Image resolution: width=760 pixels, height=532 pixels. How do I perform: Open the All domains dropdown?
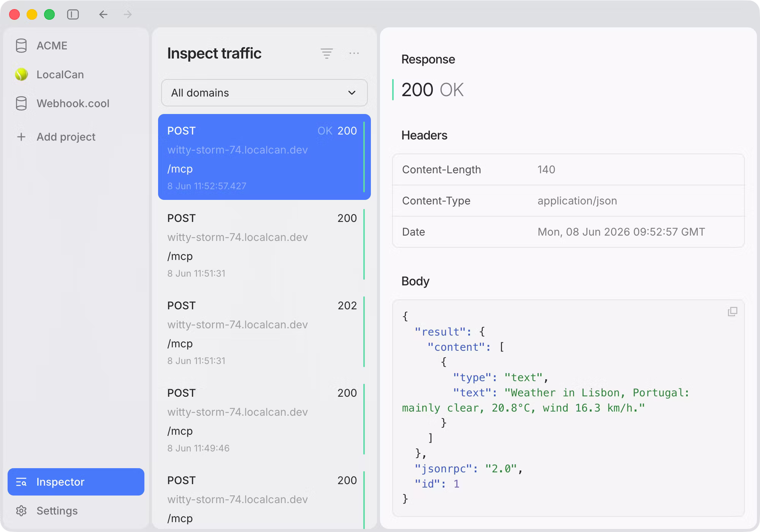tap(264, 93)
